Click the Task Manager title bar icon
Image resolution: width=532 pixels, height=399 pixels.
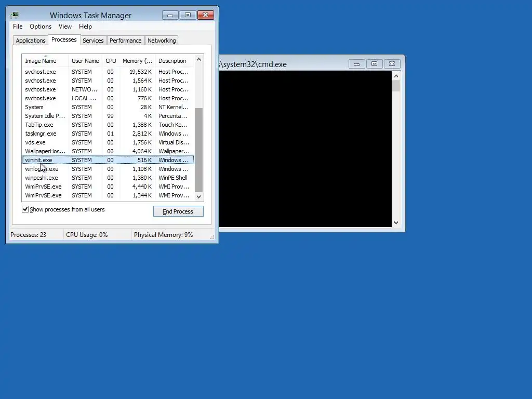(14, 15)
